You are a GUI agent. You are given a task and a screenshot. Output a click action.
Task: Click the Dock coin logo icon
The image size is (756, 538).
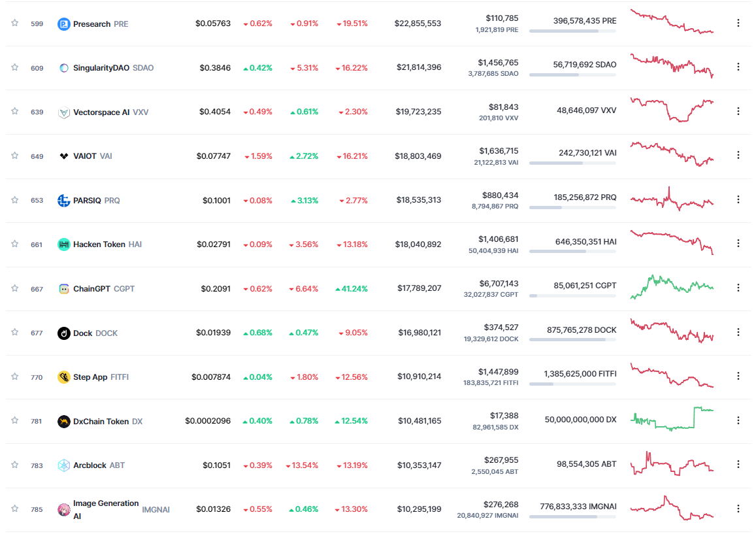point(64,333)
